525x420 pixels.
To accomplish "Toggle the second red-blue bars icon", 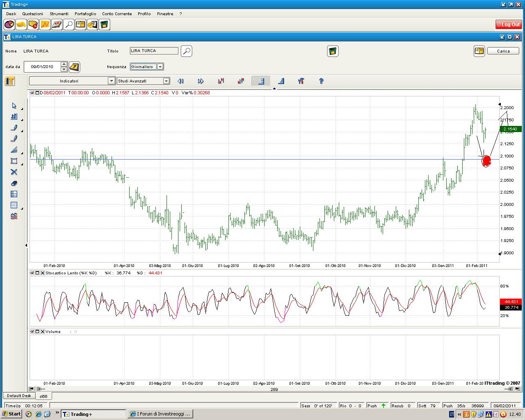I will coord(241,81).
